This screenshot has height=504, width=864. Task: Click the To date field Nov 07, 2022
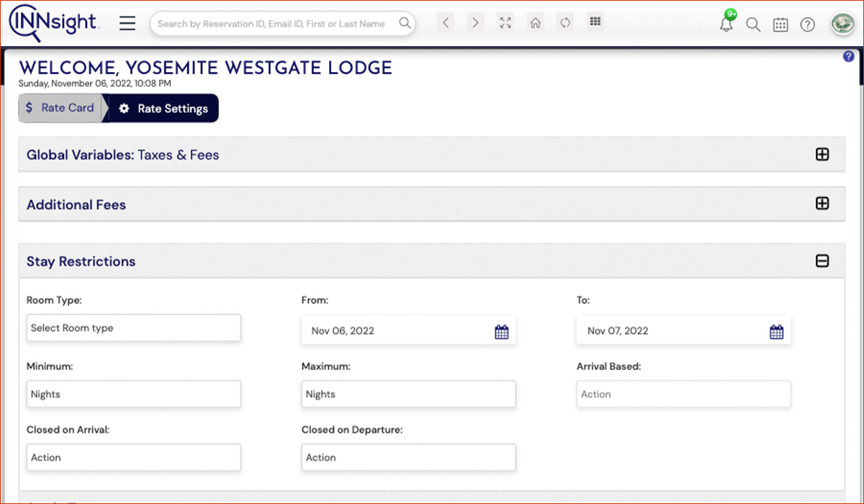click(x=683, y=331)
